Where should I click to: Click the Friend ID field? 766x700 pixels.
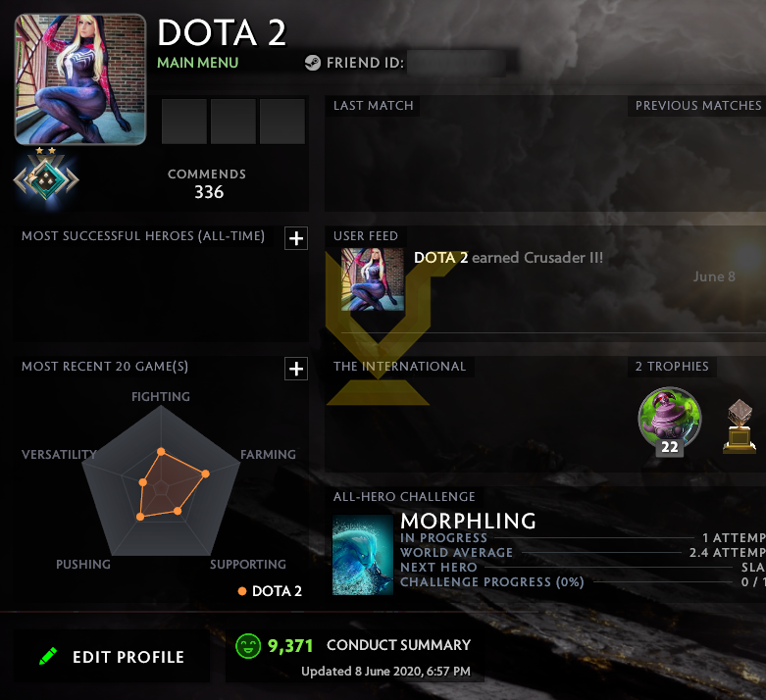click(457, 63)
